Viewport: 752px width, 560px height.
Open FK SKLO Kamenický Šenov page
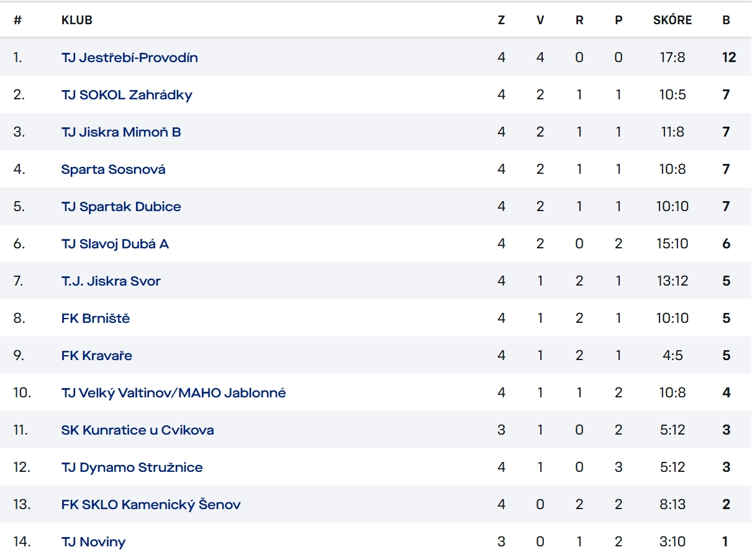coord(151,505)
